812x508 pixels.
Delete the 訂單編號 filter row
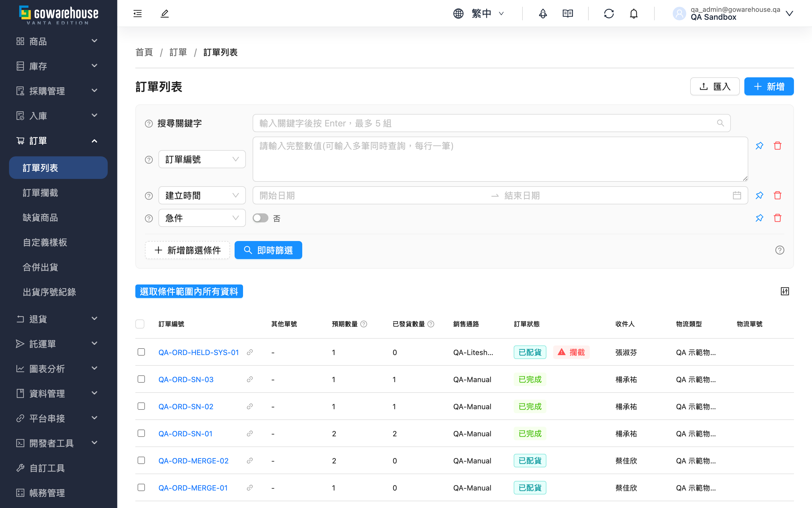777,145
